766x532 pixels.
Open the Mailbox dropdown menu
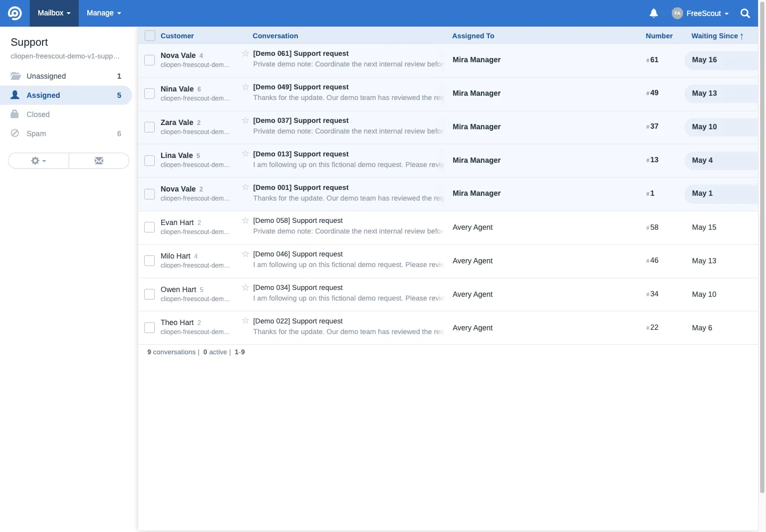click(54, 13)
